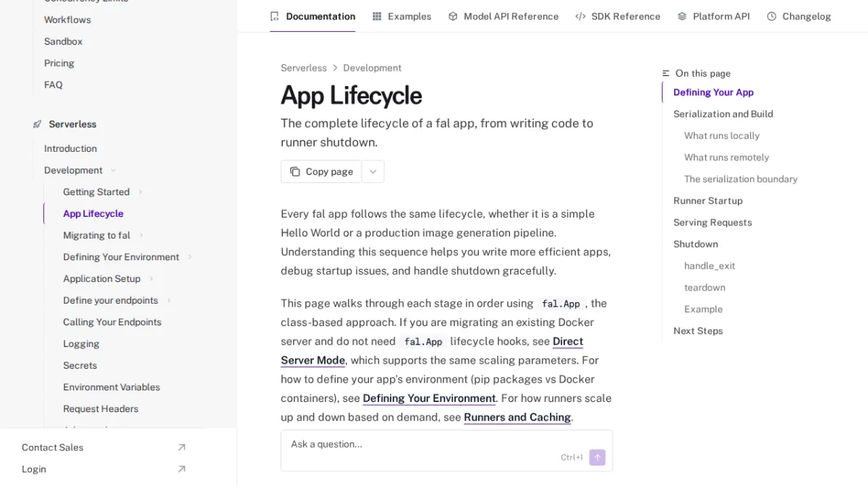Jump to Shutdown section

coord(696,244)
